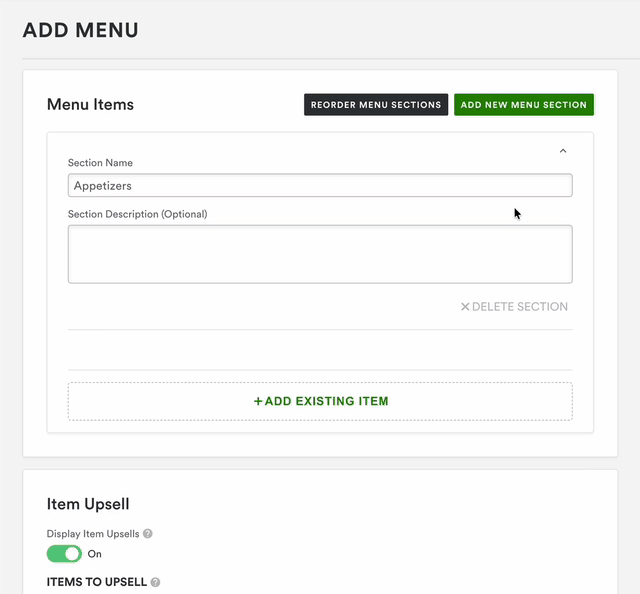The width and height of the screenshot is (640, 594).
Task: Click the Items to Upsell label text
Action: 97,582
